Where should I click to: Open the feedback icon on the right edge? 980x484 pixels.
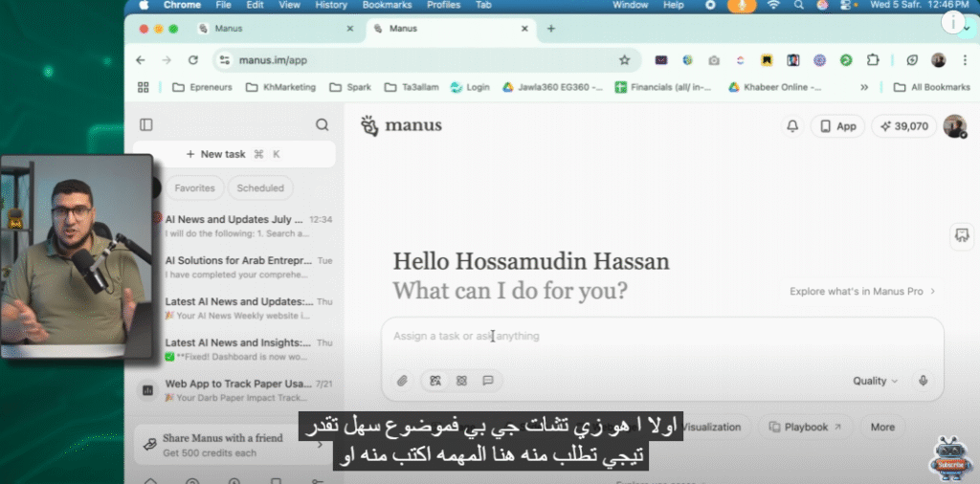pos(962,234)
